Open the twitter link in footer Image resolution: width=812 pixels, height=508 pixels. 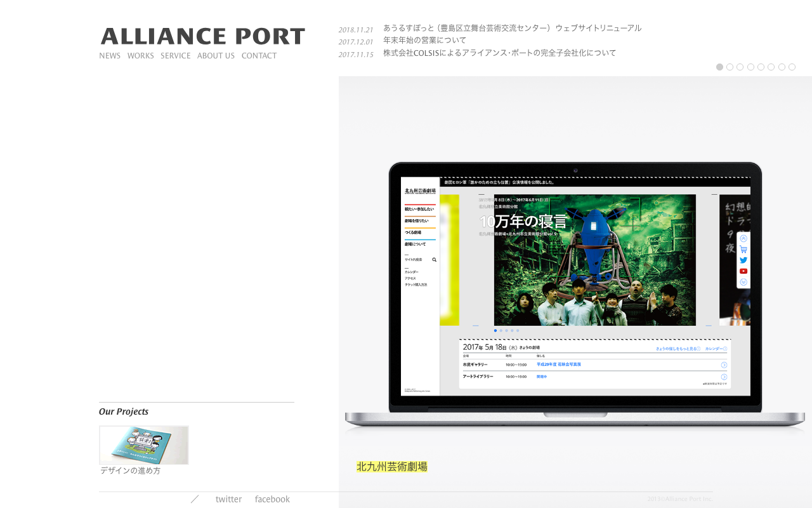click(228, 499)
